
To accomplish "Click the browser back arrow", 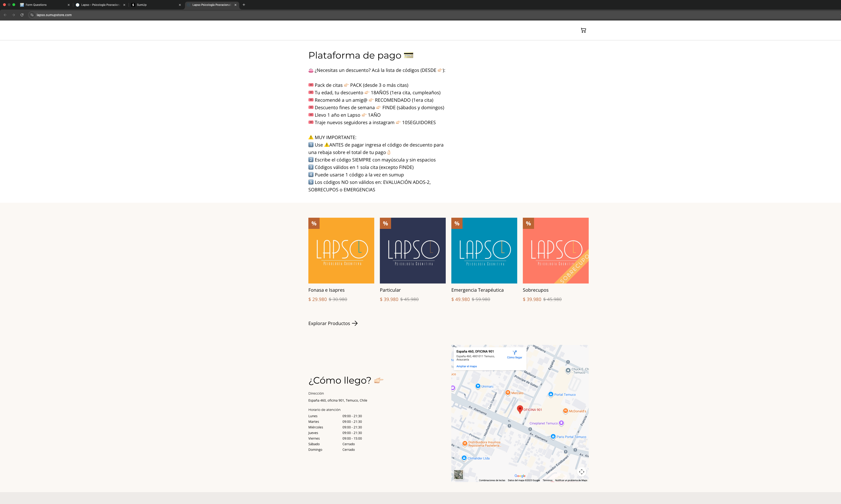I will click(5, 15).
